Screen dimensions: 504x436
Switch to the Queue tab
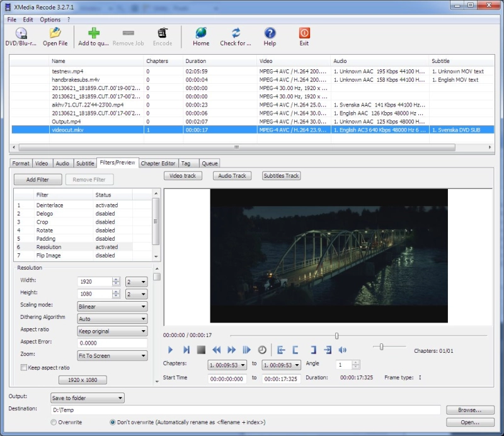(x=210, y=163)
